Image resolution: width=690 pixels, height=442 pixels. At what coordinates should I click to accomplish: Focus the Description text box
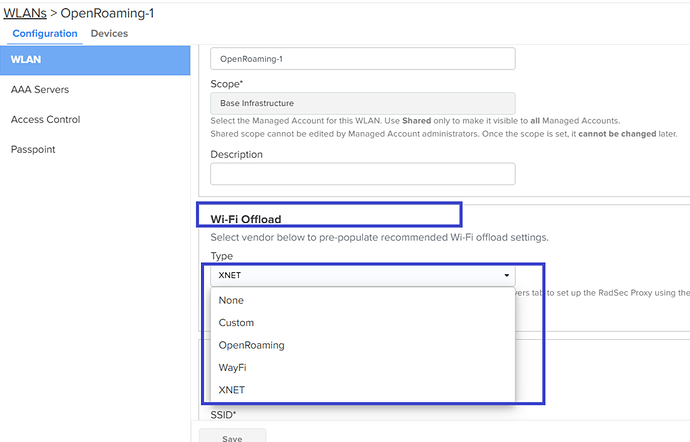pos(362,174)
